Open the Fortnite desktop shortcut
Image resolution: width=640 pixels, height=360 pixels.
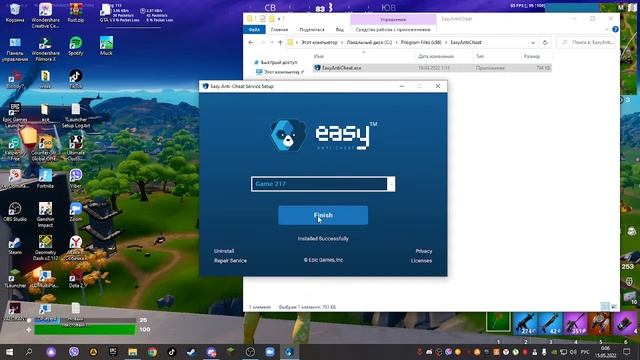45,178
